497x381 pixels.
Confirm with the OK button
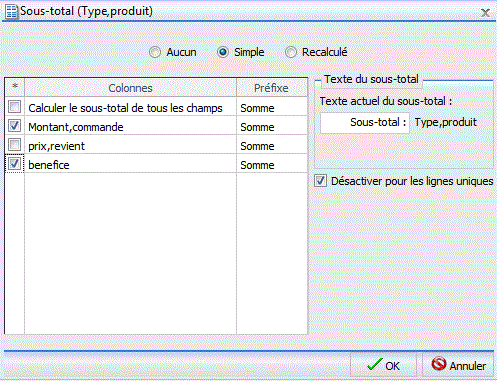click(x=383, y=365)
